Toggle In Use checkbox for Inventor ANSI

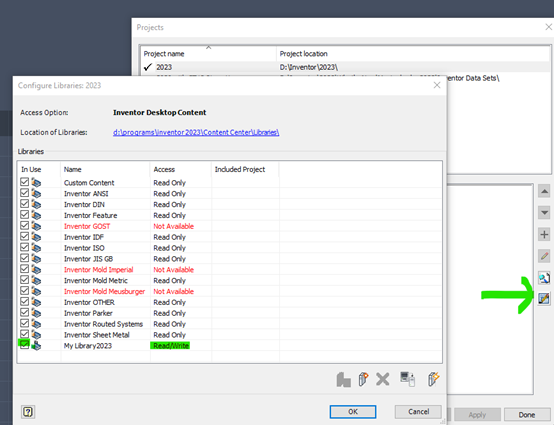24,193
